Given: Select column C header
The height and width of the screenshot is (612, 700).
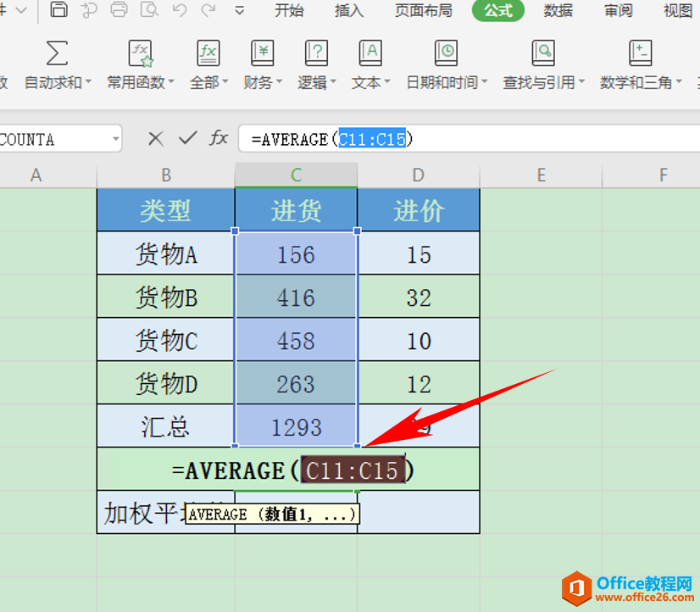Looking at the screenshot, I should click(x=296, y=175).
